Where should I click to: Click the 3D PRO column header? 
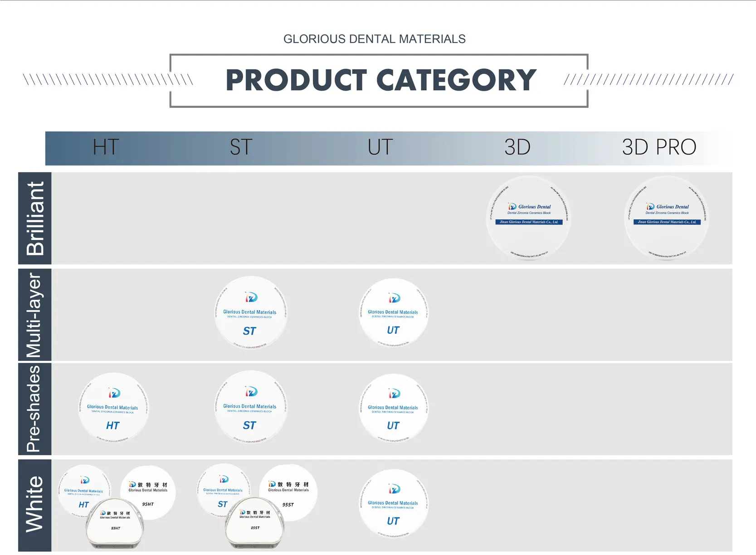click(x=659, y=147)
